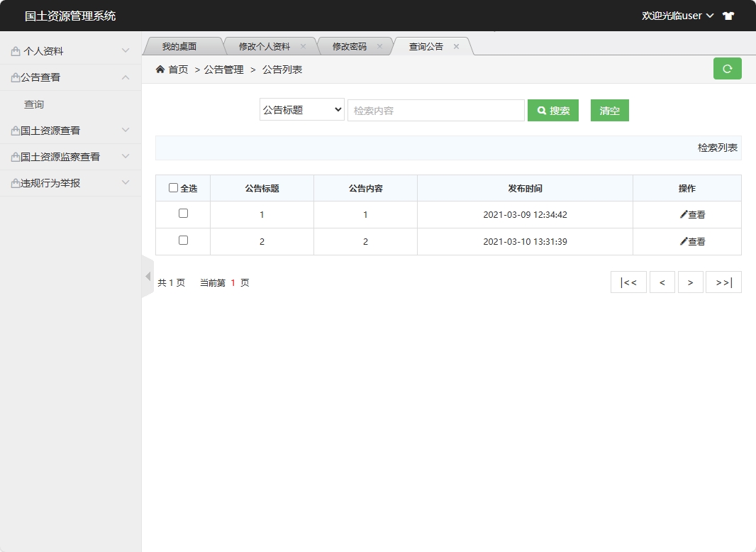
Task: Check the checkbox for announcement row 1
Action: point(183,214)
